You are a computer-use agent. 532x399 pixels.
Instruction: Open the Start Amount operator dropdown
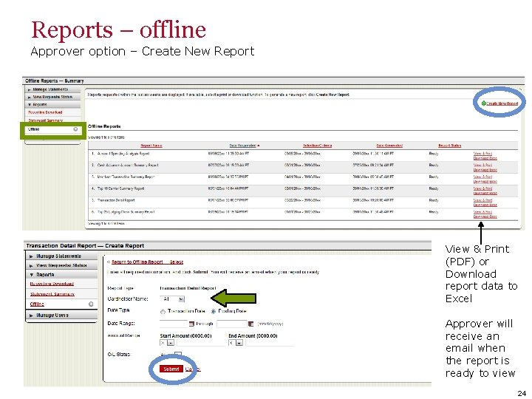point(167,343)
